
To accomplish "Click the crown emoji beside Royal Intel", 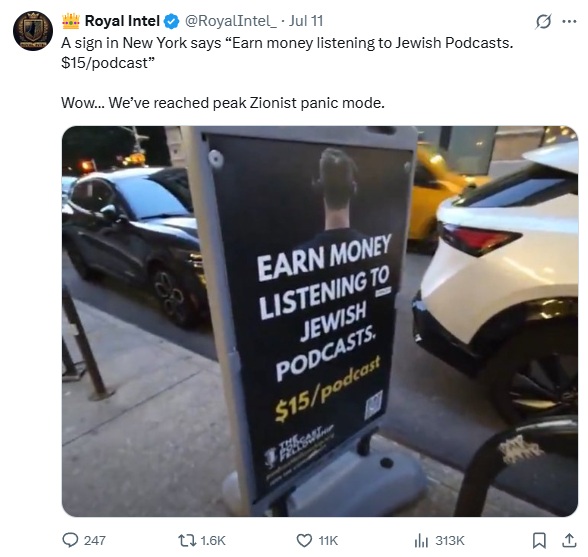I will point(71,21).
